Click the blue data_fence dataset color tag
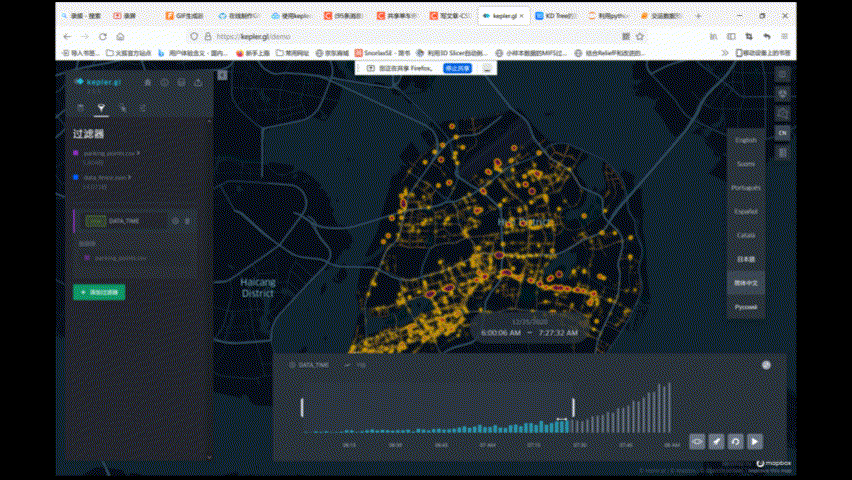852x480 pixels. [76, 177]
